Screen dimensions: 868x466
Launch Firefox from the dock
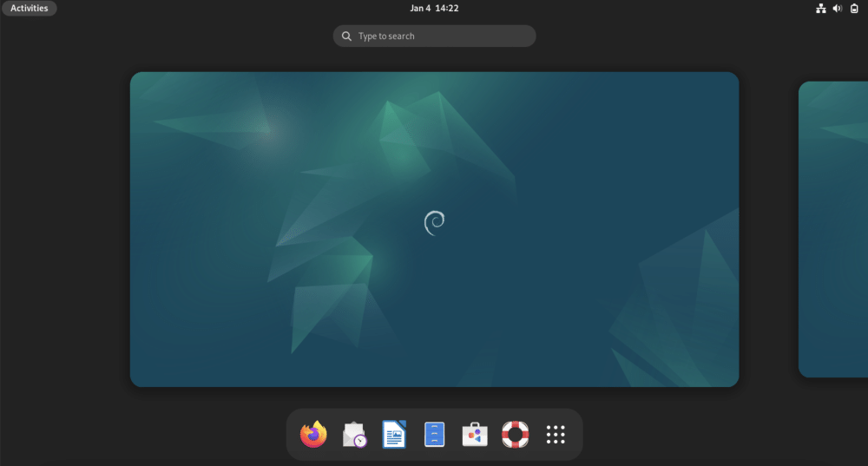pos(313,434)
